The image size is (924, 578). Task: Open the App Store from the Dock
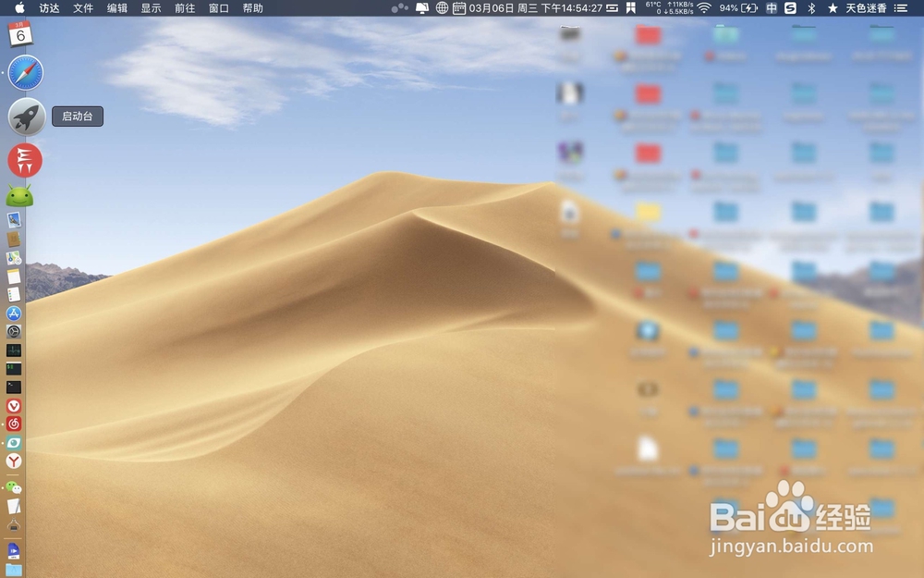14,313
